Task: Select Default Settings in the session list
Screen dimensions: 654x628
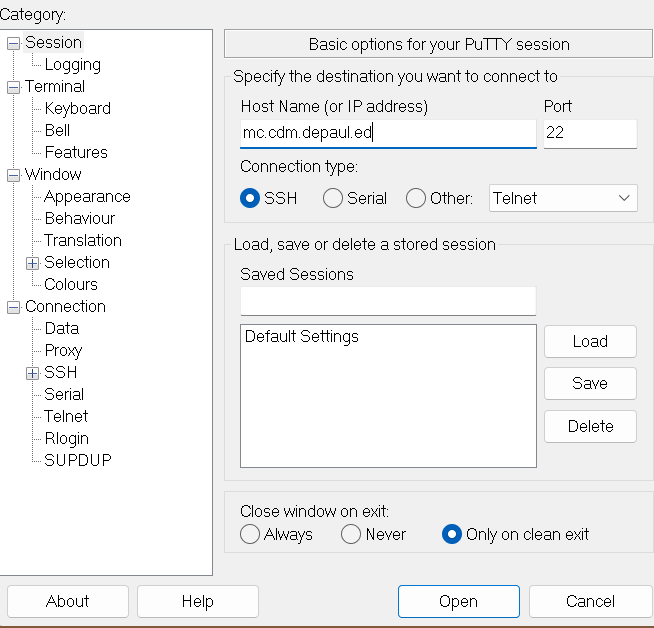Action: coord(302,337)
